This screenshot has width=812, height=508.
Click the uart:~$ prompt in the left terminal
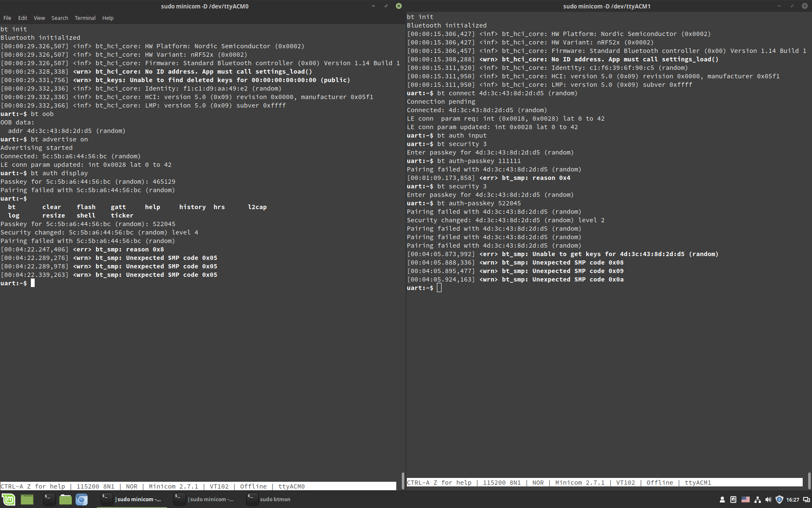pyautogui.click(x=14, y=283)
